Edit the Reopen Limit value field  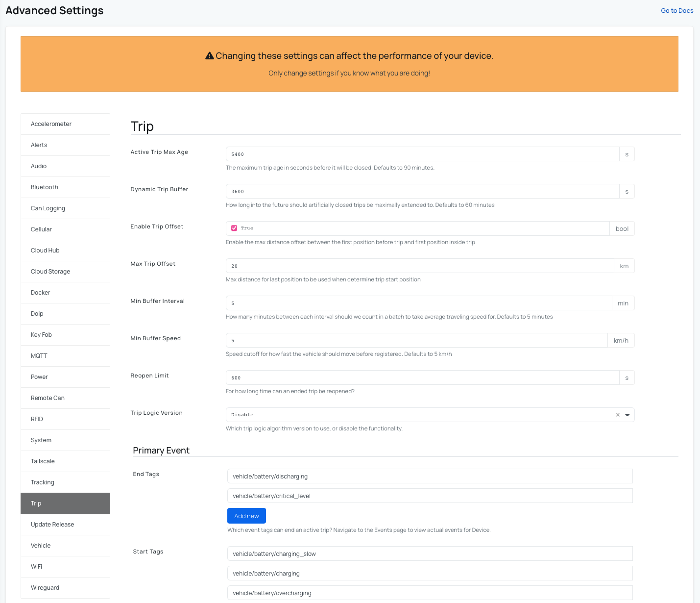[x=422, y=378]
